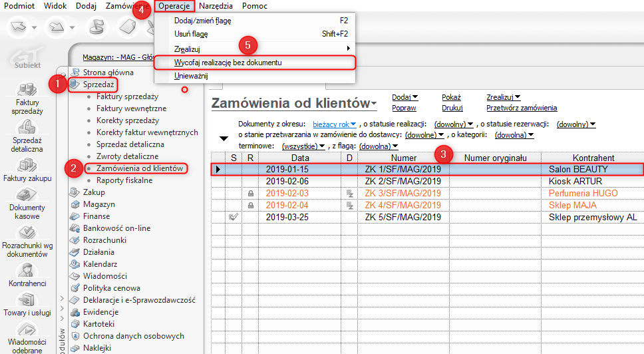Select Faktury wewnętrzne tree item
This screenshot has width=644, height=354.
coord(132,108)
